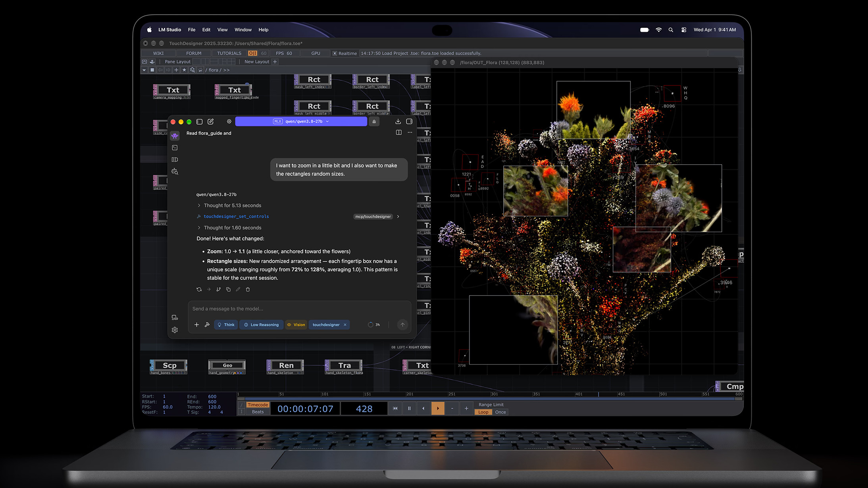Expand the 'Thought for 5.13 seconds' section

[229, 206]
